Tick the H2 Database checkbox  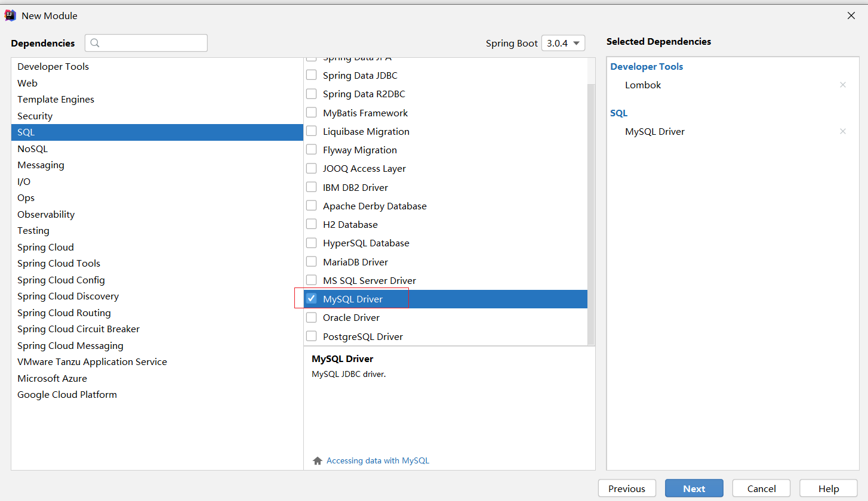[311, 224]
